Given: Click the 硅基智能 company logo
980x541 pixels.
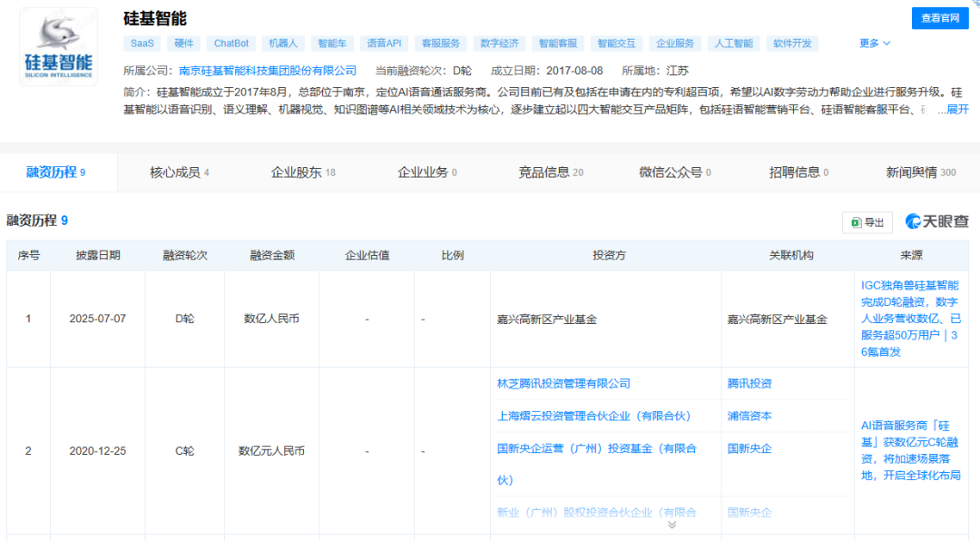Looking at the screenshot, I should (x=58, y=45).
